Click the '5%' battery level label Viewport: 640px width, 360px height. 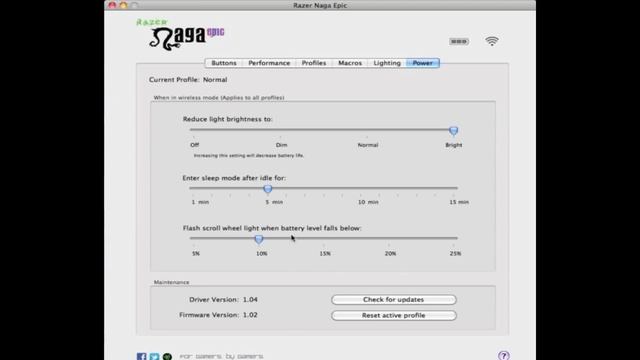[196, 253]
